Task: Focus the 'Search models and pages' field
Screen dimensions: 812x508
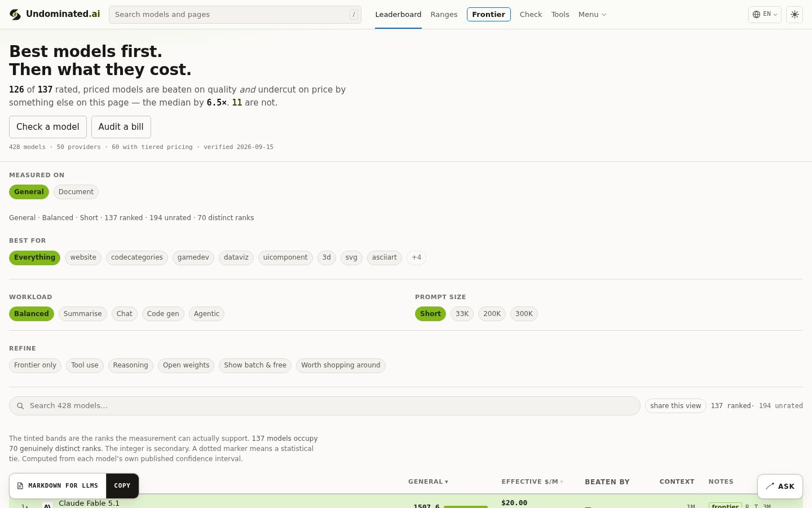Action: (235, 15)
